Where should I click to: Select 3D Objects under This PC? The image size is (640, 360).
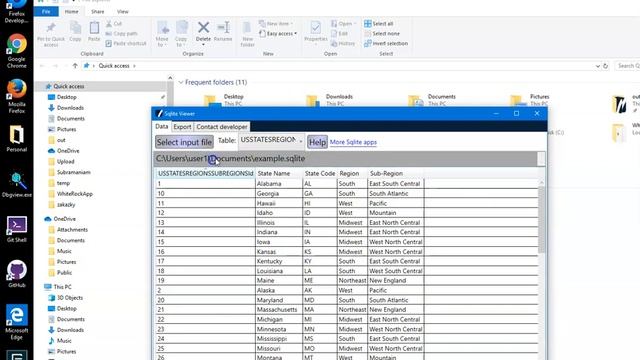click(x=70, y=298)
